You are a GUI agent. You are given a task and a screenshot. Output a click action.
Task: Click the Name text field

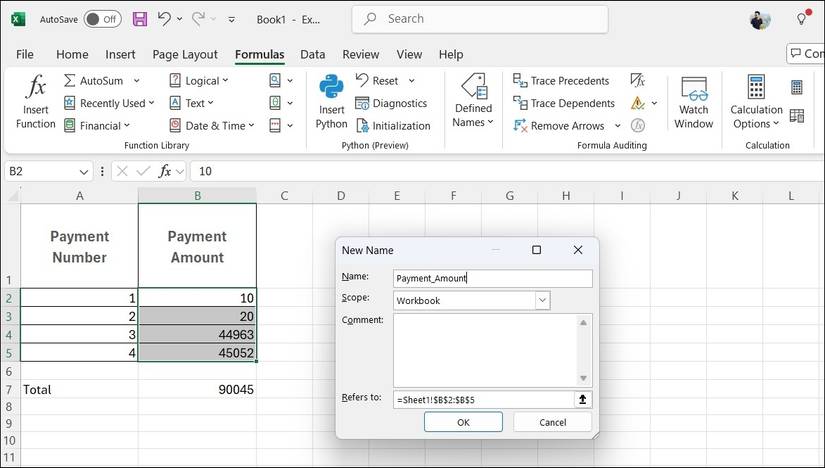pos(492,279)
